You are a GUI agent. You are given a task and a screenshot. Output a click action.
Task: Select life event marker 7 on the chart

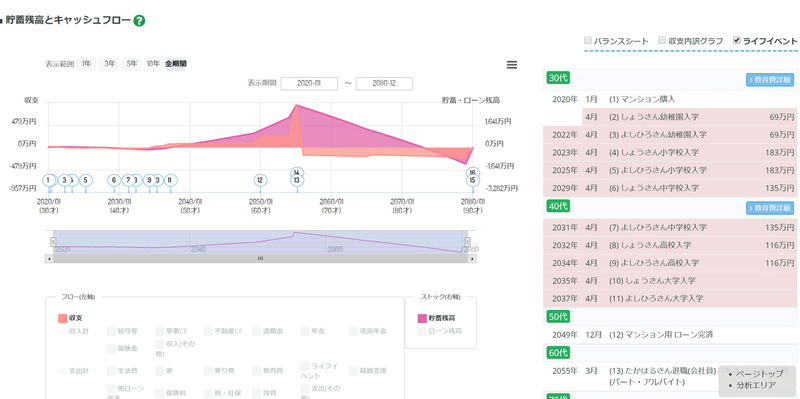[128, 180]
